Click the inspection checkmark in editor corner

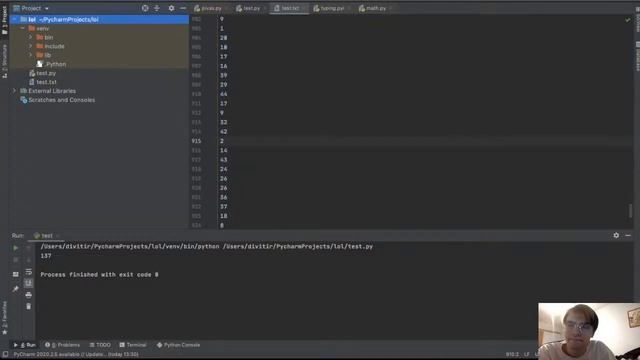[x=627, y=20]
